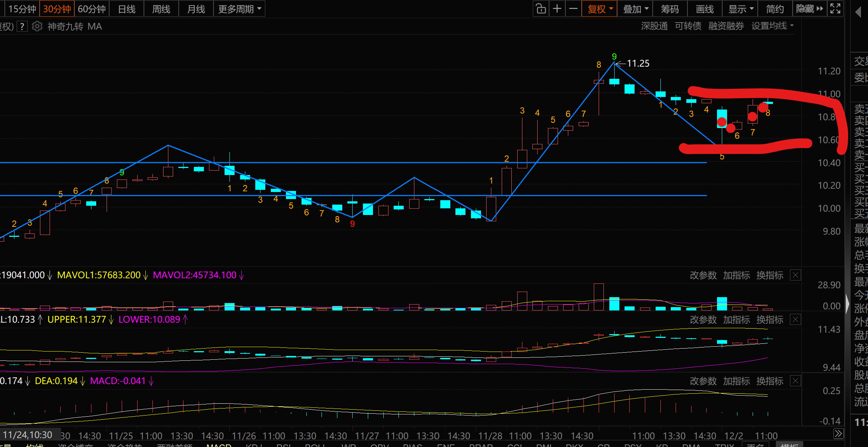Screen dimensions: 868x447
Task: Collapse right panel with left triangle arrow
Action: 858,12
